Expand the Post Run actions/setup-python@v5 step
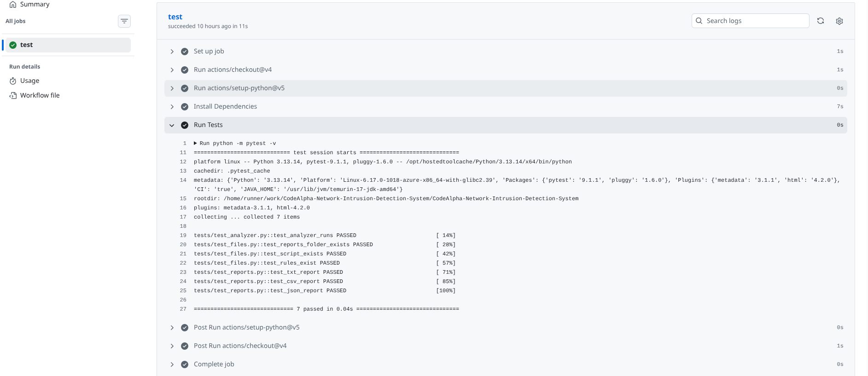This screenshot has width=868, height=376. (x=172, y=328)
